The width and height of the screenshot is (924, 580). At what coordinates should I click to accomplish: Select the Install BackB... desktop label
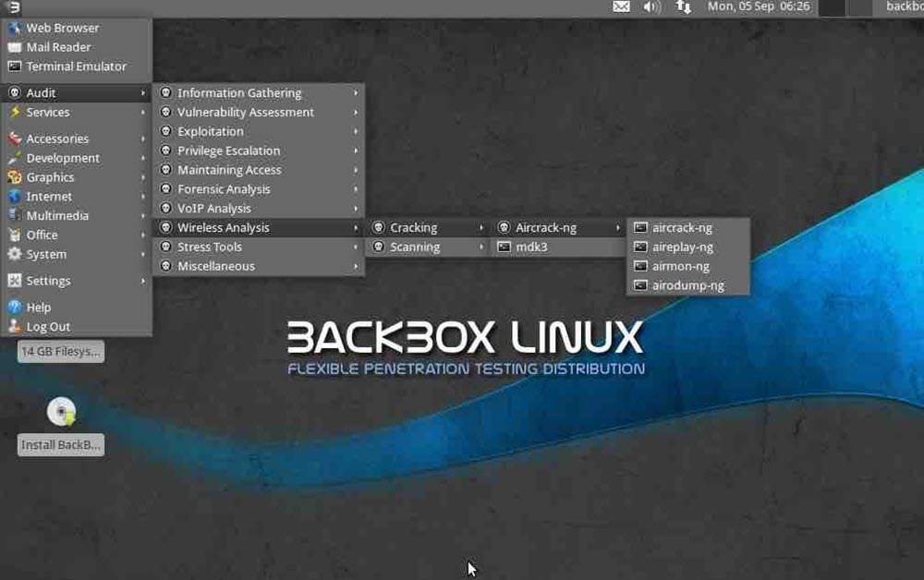[61, 444]
